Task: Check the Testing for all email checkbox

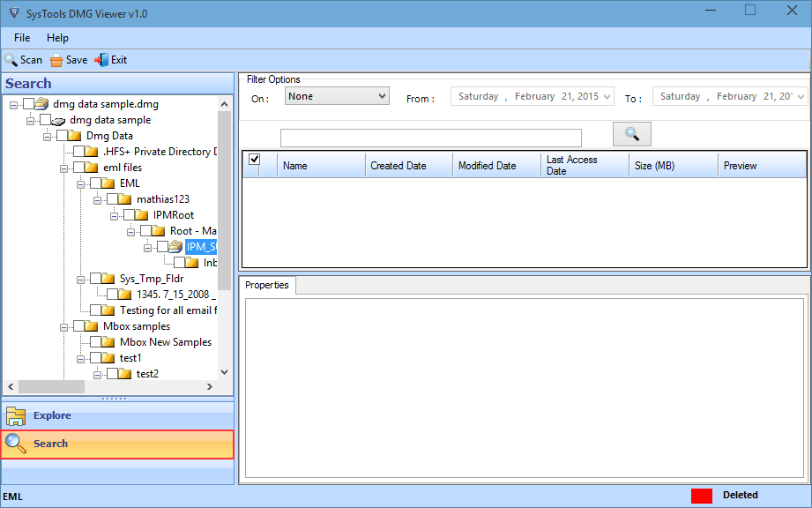Action: (95, 310)
